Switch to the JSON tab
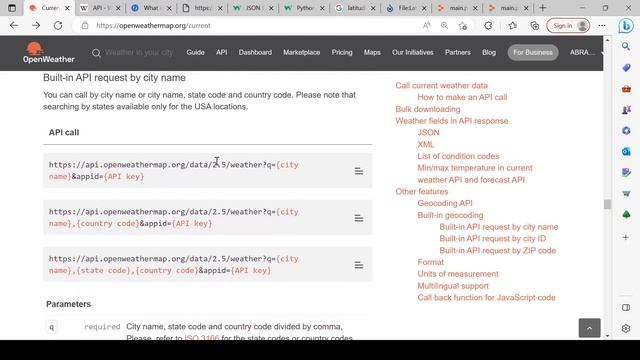Image resolution: width=640 pixels, height=360 pixels. tap(252, 8)
